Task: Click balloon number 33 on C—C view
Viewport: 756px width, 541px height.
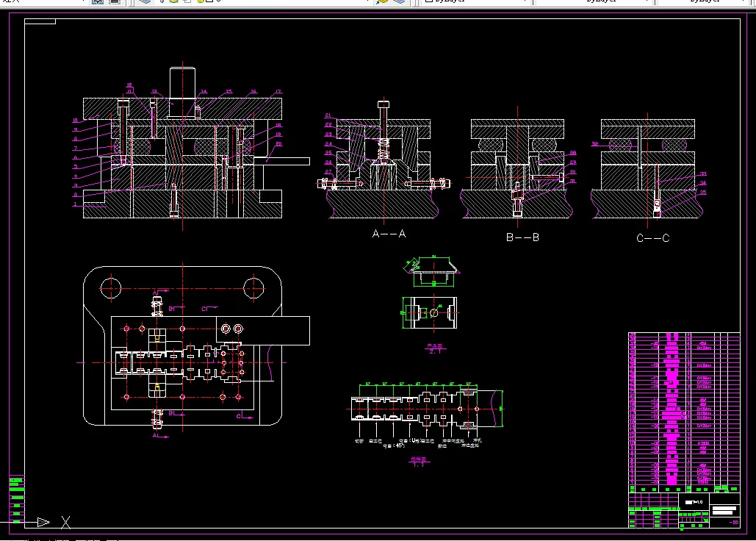Action: coord(703,174)
